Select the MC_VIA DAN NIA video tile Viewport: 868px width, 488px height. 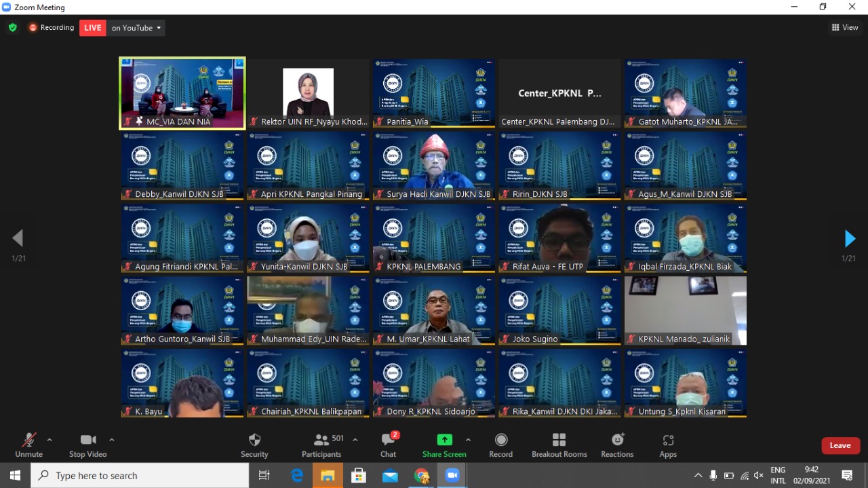click(x=182, y=92)
